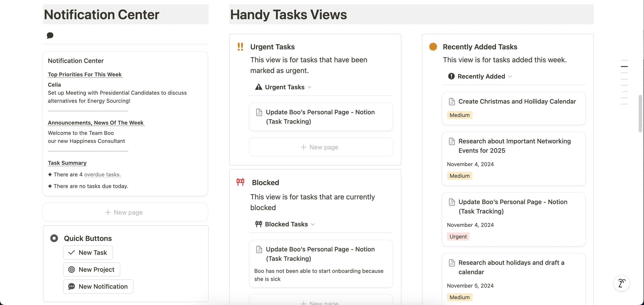Click the page icon on Urgent Tasks Update Boo's card
This screenshot has width=644, height=305.
pyautogui.click(x=259, y=112)
